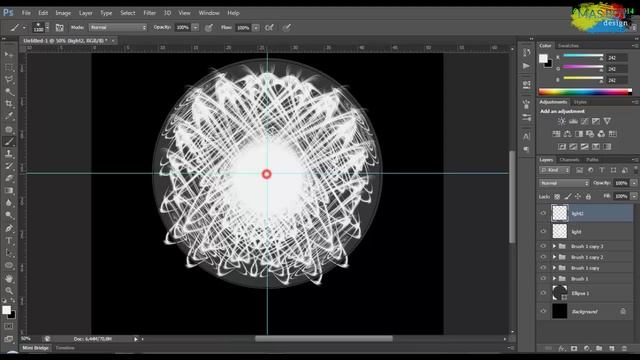
Task: Open the layer blend mode dropdown
Action: pos(564,183)
